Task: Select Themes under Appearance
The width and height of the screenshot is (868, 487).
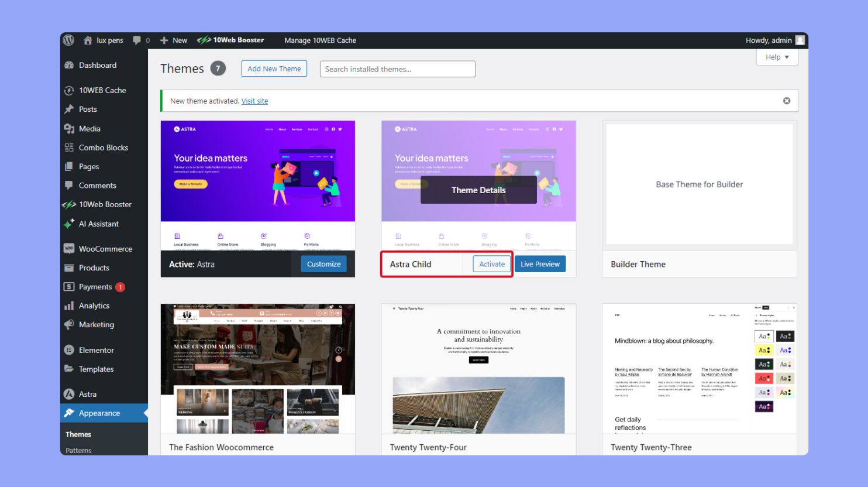Action: (78, 434)
